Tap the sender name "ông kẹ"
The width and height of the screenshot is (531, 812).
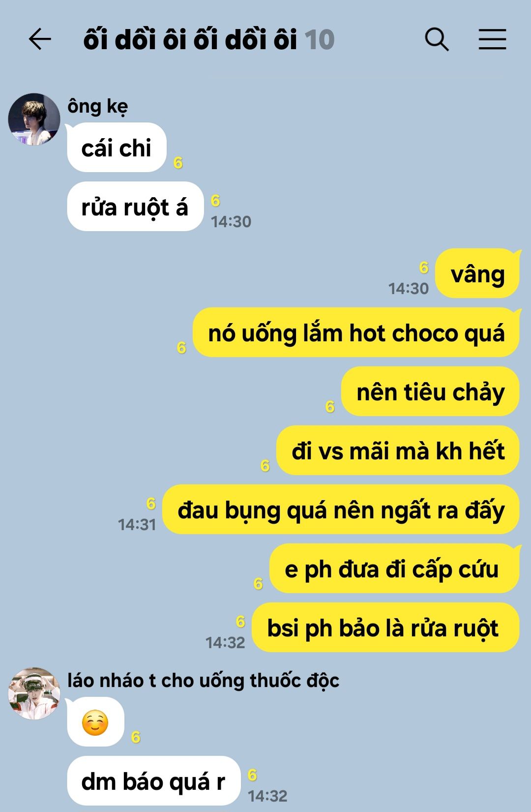[98, 106]
